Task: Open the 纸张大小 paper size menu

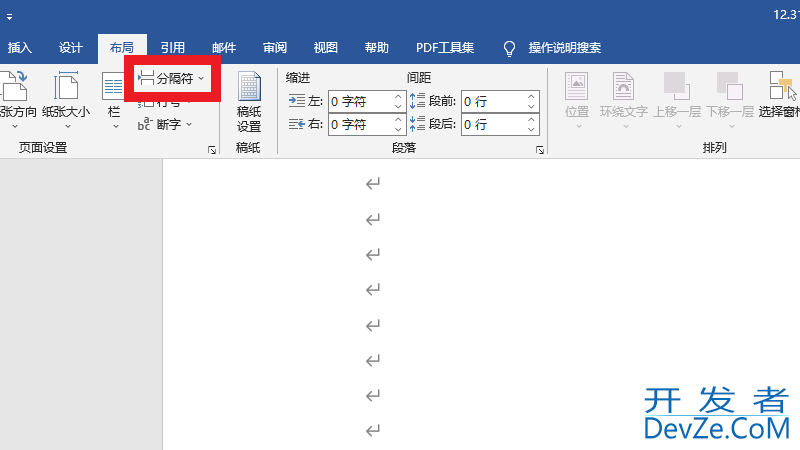Action: point(66,100)
